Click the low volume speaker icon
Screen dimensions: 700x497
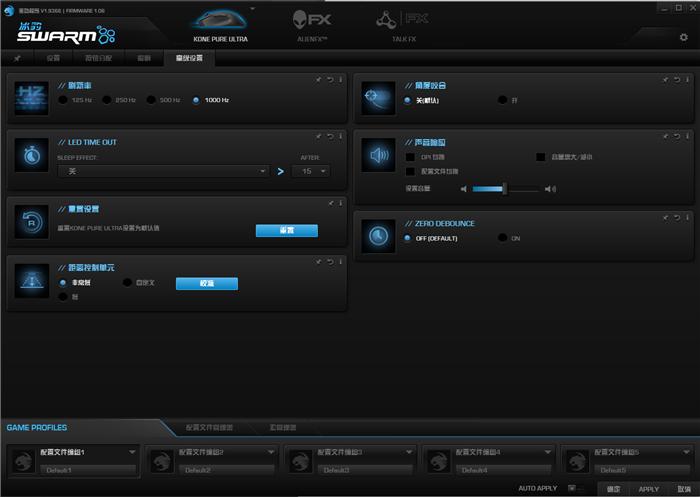tap(463, 189)
